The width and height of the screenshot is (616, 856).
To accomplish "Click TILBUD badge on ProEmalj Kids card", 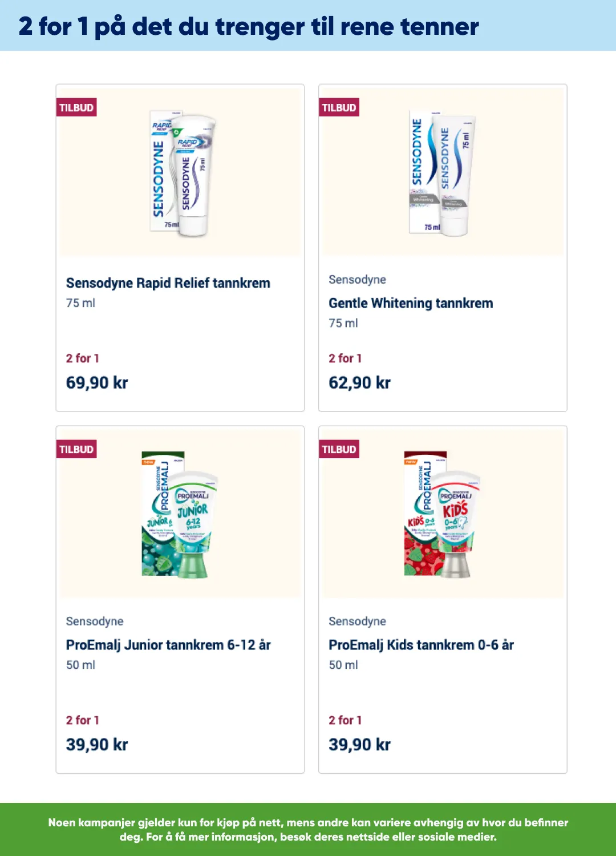I will (x=339, y=449).
